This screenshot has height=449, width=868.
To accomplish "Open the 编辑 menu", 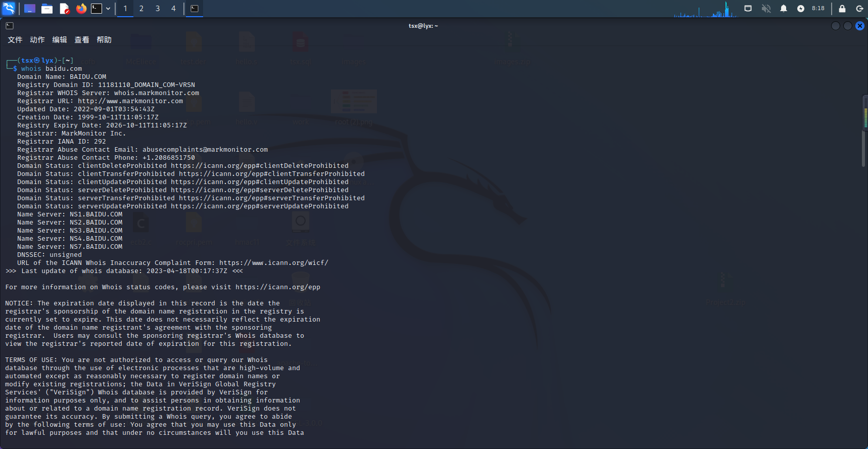I will click(60, 40).
